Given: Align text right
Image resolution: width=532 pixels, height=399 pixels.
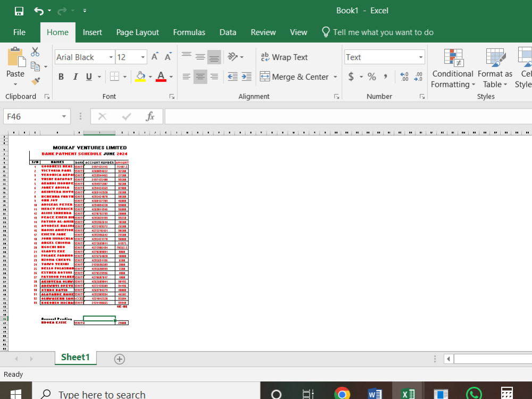Looking at the screenshot, I should tap(214, 77).
